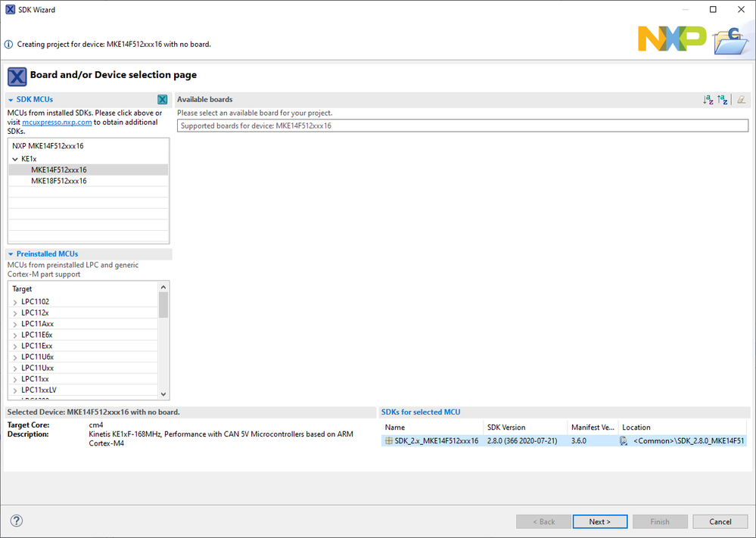The height and width of the screenshot is (538, 756).
Task: Click the info icon next to Creating project
Action: point(8,45)
